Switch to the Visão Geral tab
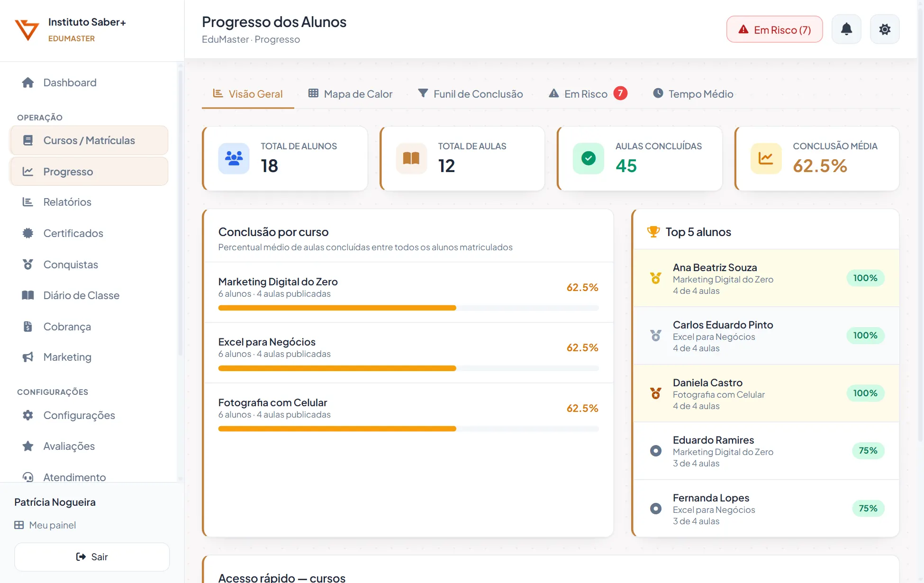924x583 pixels. [248, 94]
